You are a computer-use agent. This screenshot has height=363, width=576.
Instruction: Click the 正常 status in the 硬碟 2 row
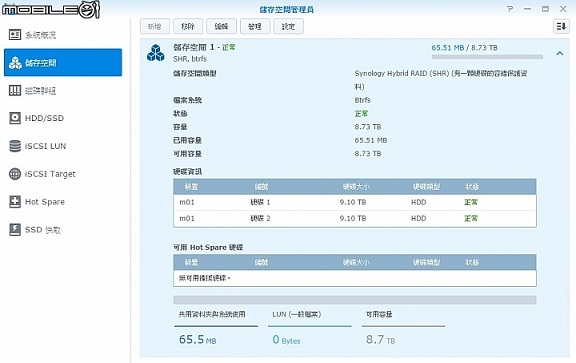[471, 218]
